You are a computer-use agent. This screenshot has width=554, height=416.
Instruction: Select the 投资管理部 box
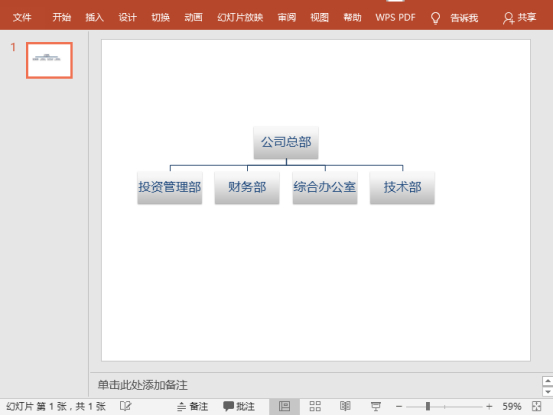coord(170,187)
